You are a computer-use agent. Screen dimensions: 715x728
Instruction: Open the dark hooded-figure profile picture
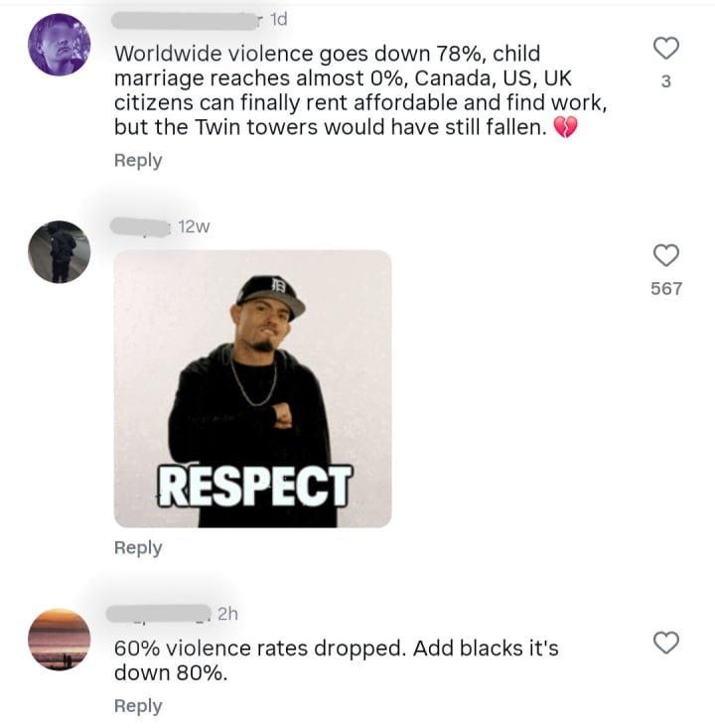[x=59, y=251]
